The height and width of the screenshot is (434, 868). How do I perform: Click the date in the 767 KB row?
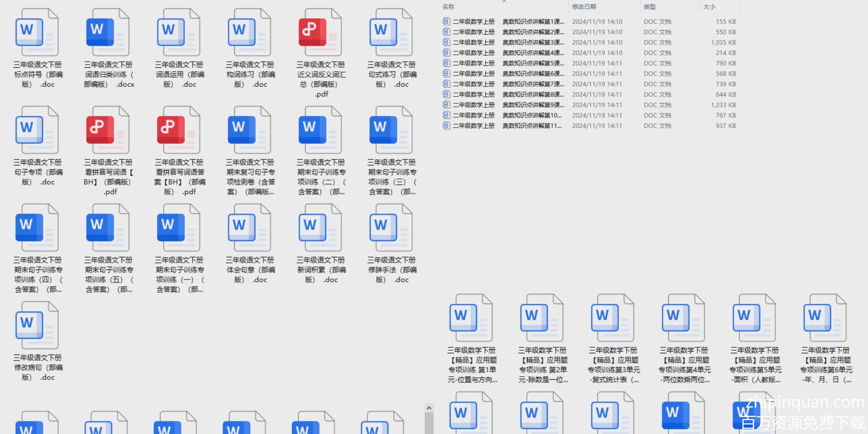(597, 115)
